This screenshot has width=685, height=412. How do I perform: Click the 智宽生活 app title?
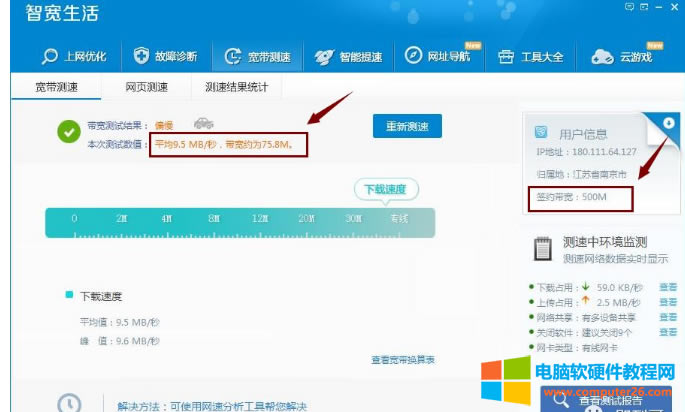point(62,13)
